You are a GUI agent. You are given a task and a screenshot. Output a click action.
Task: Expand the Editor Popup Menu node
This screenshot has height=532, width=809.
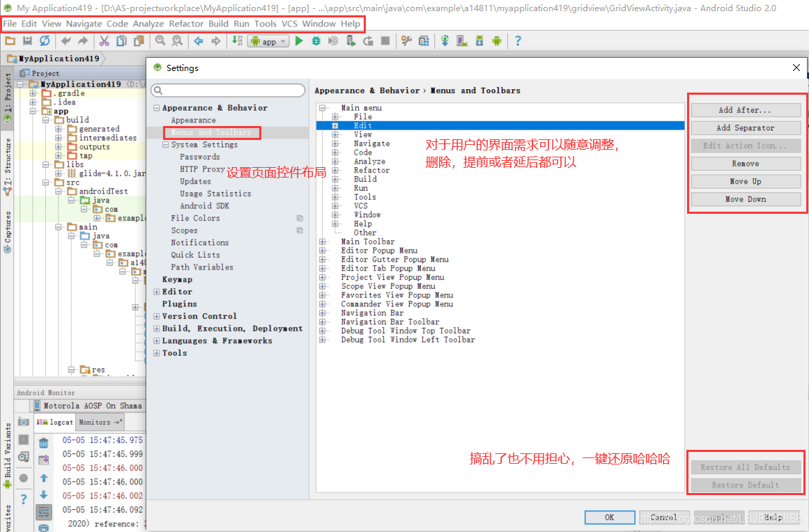pyautogui.click(x=323, y=251)
